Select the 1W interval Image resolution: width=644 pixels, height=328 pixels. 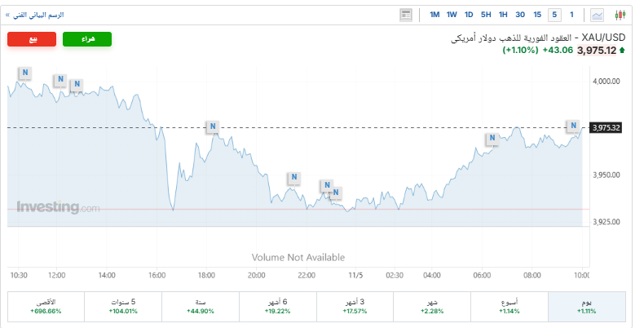coord(452,15)
